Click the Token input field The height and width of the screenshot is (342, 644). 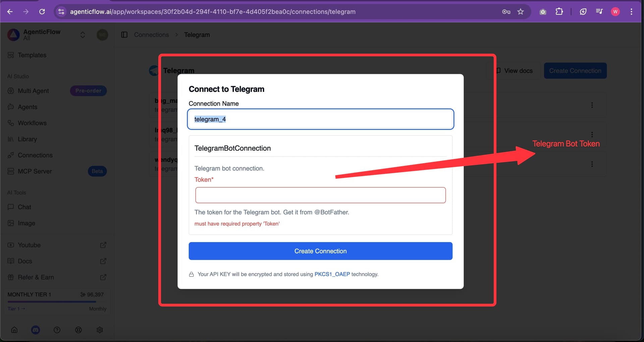[320, 195]
